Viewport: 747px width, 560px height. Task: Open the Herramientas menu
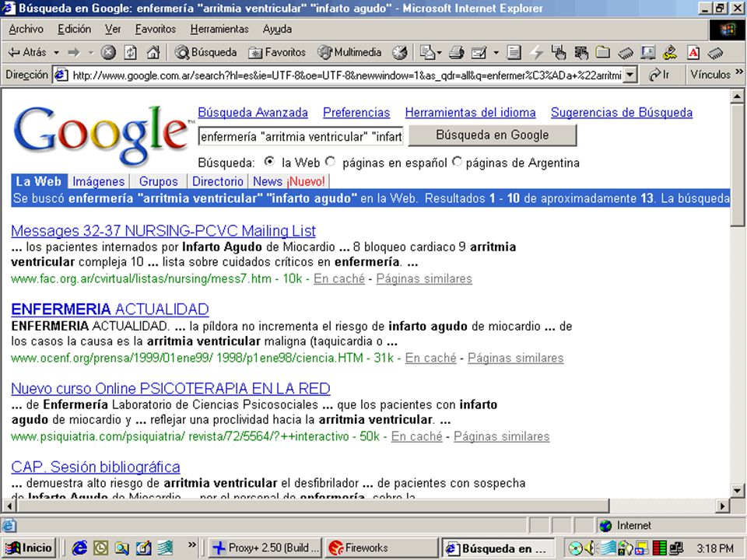(219, 29)
